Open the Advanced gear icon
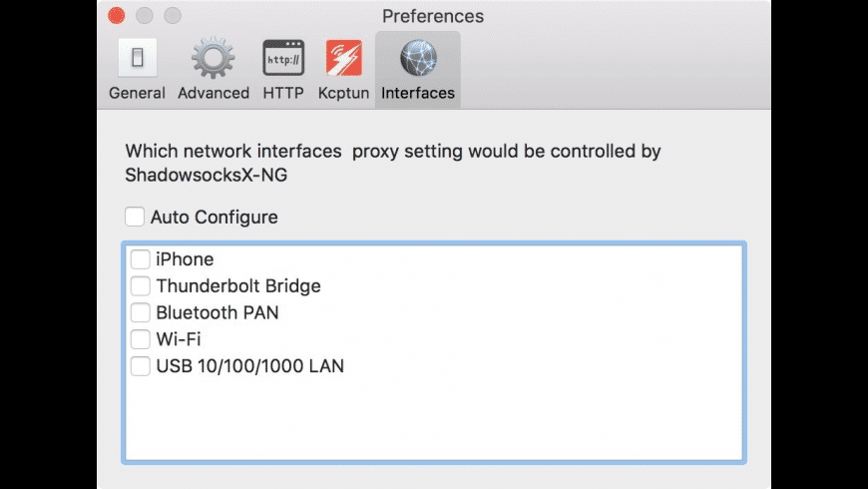This screenshot has width=868, height=489. 213,58
